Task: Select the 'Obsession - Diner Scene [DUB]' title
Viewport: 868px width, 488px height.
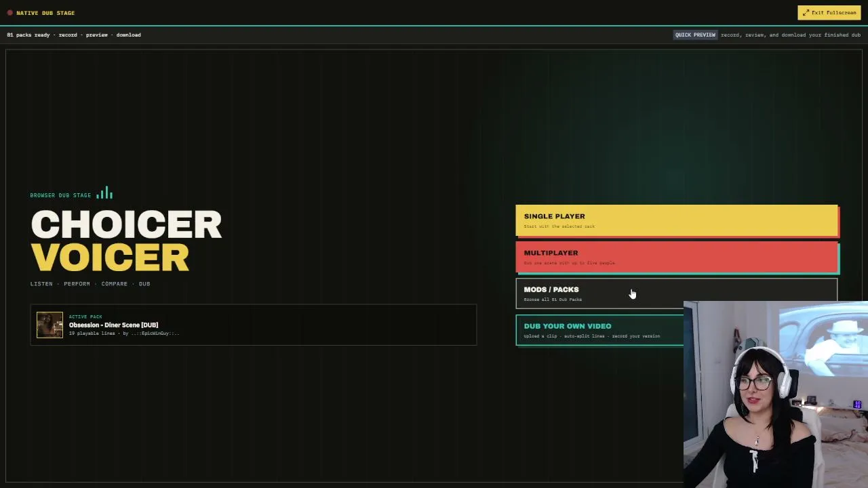Action: [113, 325]
